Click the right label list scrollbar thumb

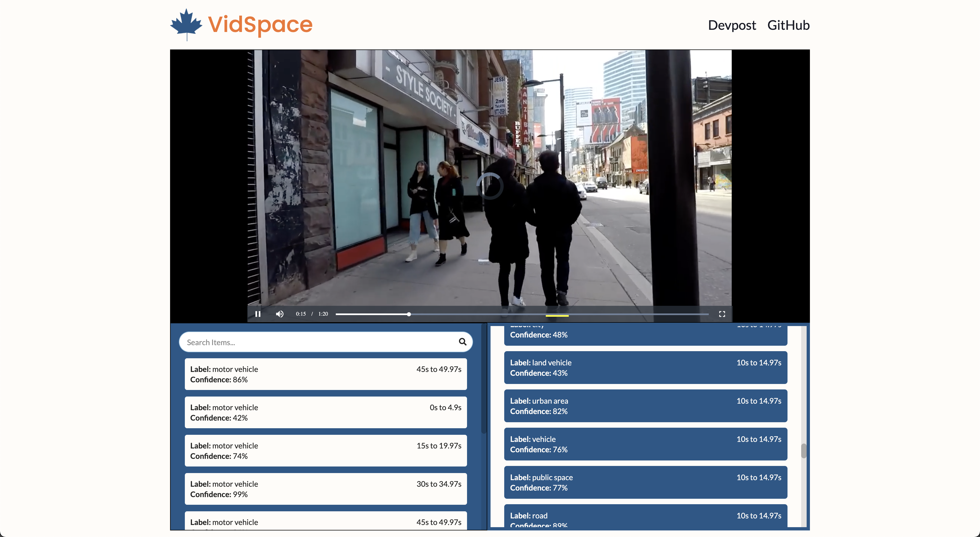coord(803,451)
